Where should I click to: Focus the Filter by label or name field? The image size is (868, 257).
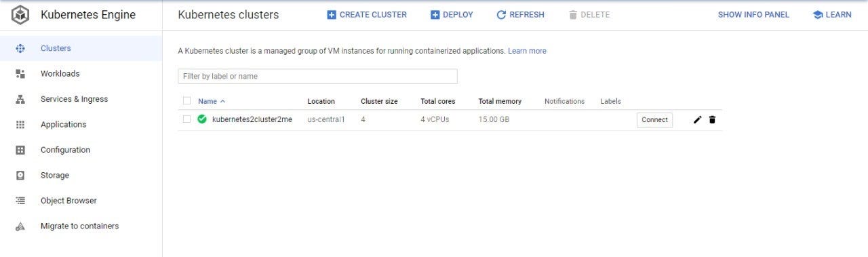coord(317,77)
